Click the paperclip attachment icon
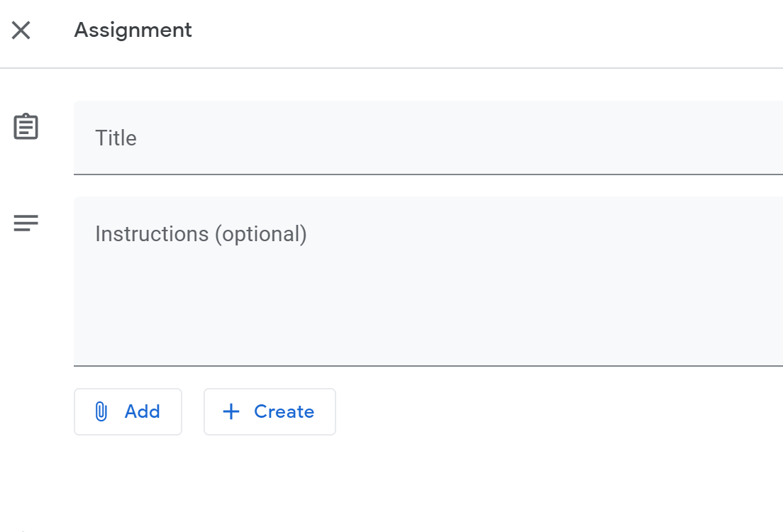The height and width of the screenshot is (532, 783). click(101, 411)
